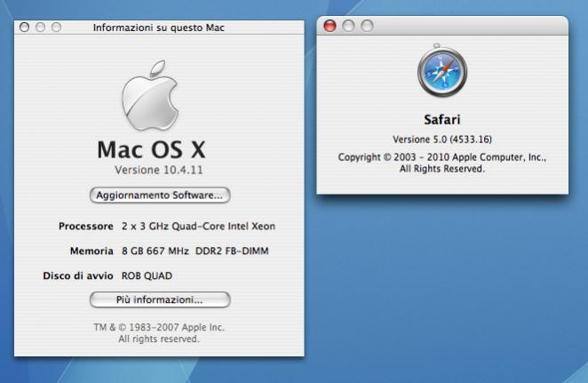Click the 8 GB 667 MHz DDR2 FB-DIMM value

click(195, 251)
